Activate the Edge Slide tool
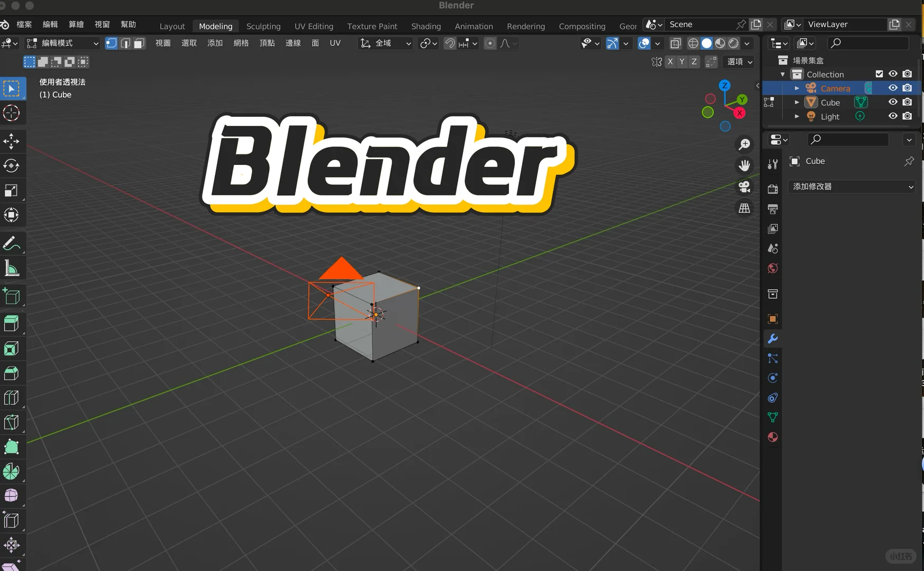924x571 pixels. click(x=11, y=521)
